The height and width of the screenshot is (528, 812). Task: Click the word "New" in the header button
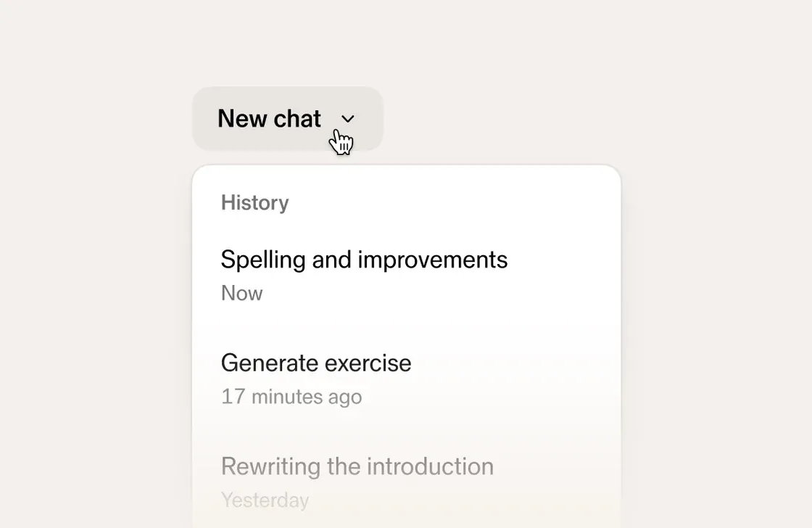pos(242,119)
